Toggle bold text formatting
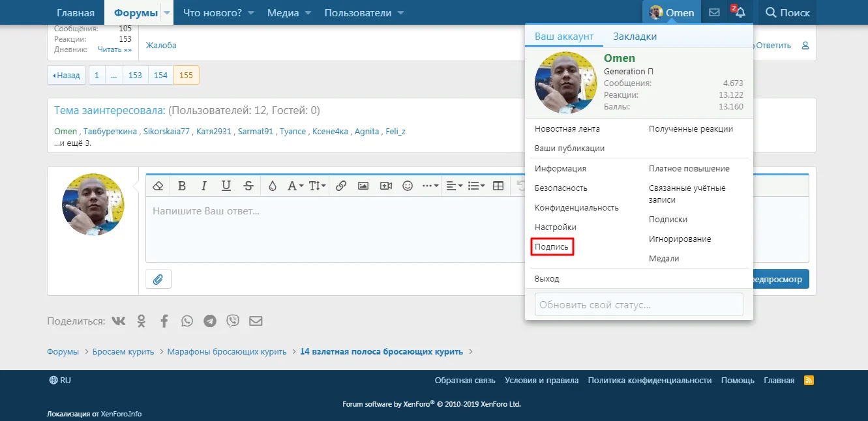 pyautogui.click(x=182, y=186)
